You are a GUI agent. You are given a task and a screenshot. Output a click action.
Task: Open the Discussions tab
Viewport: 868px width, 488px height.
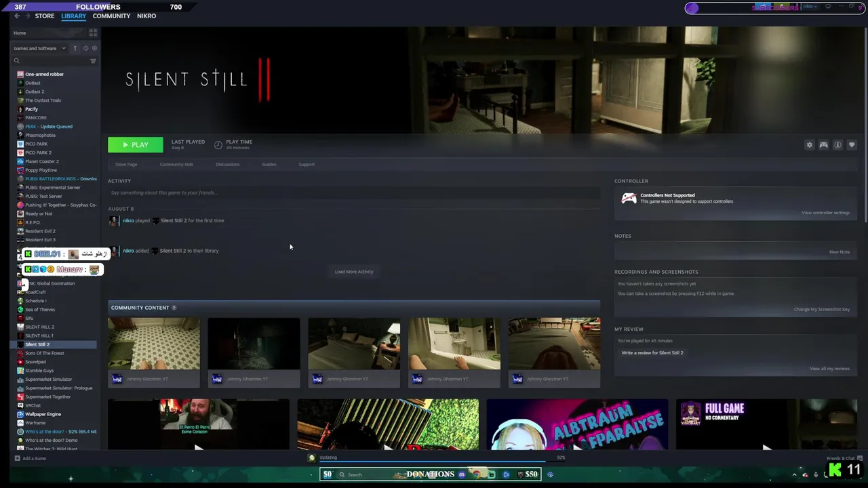click(227, 164)
